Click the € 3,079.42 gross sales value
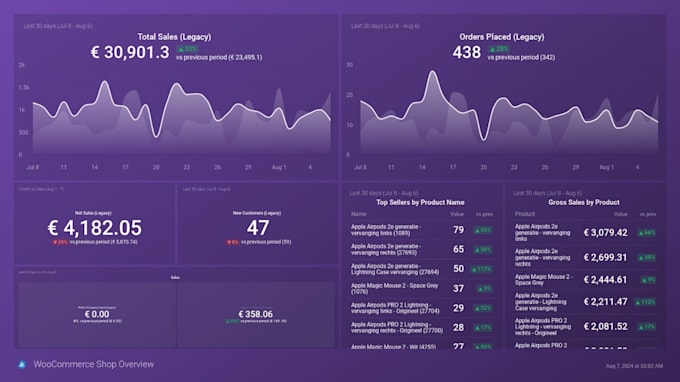680x382 pixels. pos(605,233)
